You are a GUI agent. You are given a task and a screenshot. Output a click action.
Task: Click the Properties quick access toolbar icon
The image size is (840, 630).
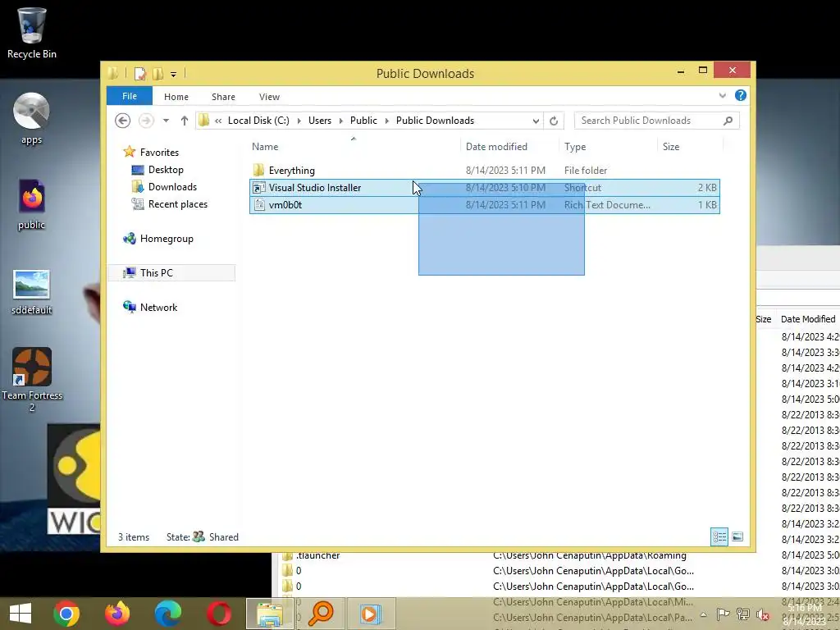139,73
